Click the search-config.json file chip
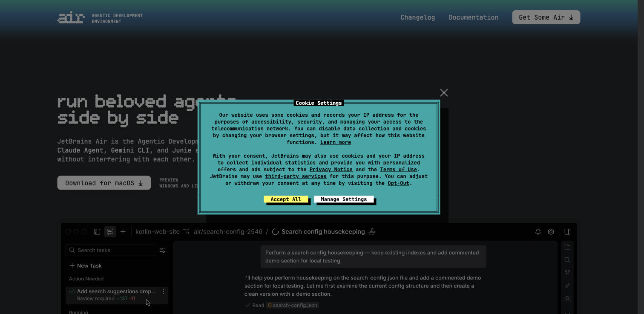 tap(292, 305)
